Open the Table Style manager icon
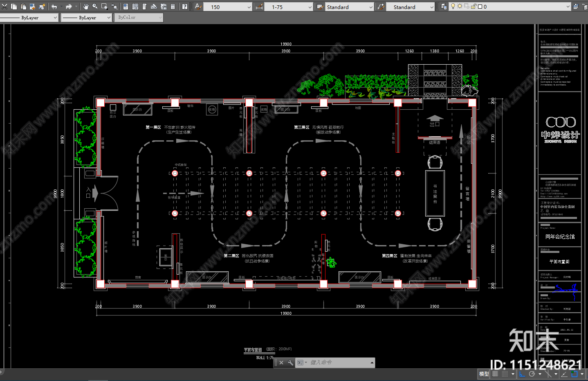The width and height of the screenshot is (588, 381). tap(320, 7)
